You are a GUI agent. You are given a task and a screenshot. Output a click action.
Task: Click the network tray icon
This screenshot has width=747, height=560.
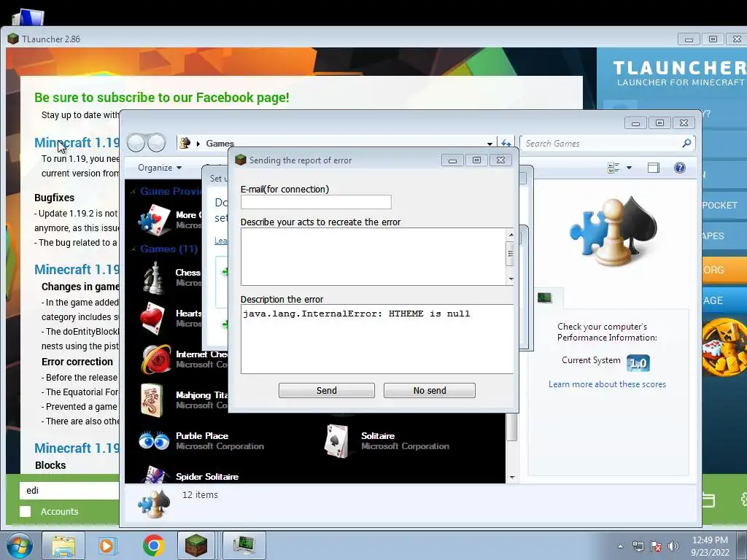[638, 546]
